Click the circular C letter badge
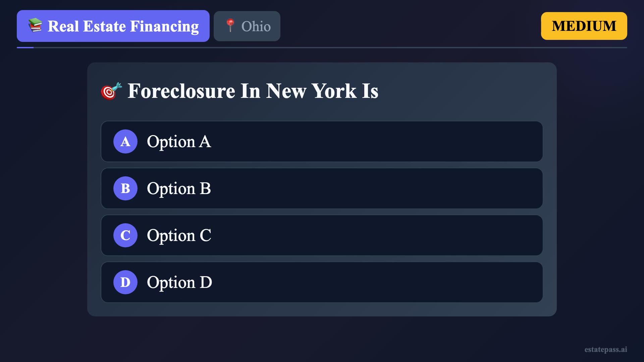This screenshot has height=362, width=644. point(125,235)
